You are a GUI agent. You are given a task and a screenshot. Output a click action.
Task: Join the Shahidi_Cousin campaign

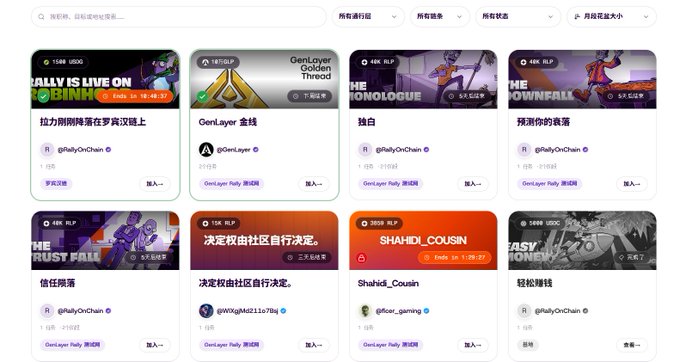pyautogui.click(x=473, y=345)
